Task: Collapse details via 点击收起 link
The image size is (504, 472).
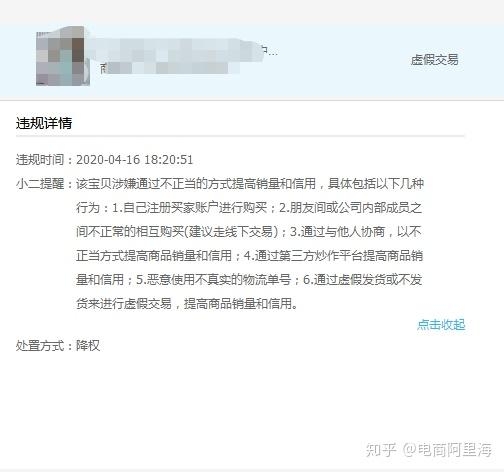Action: click(441, 324)
